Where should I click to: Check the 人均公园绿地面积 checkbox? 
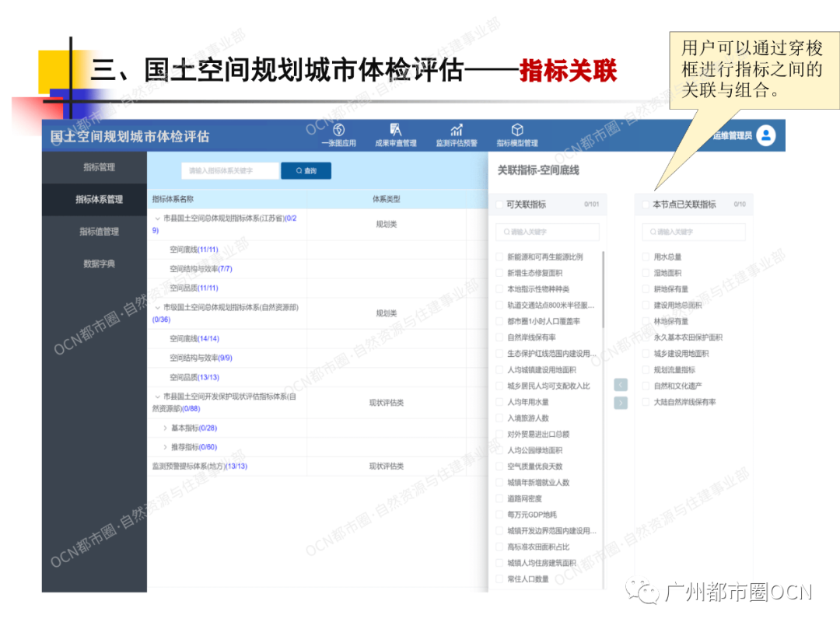click(x=499, y=450)
